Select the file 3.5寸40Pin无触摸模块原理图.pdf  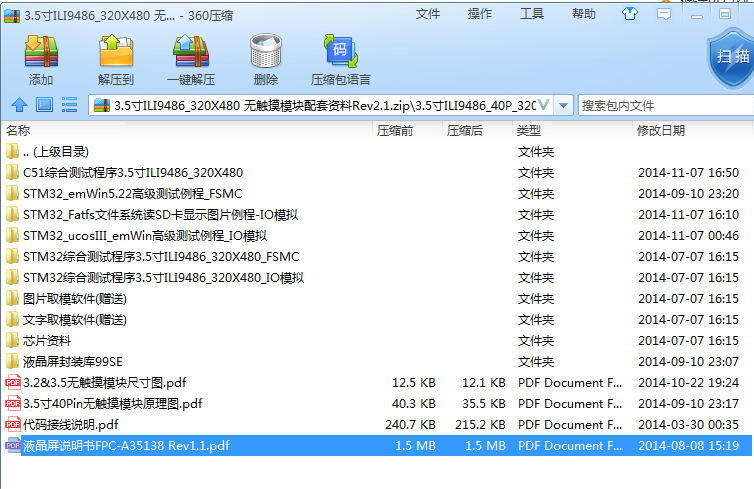coord(113,403)
